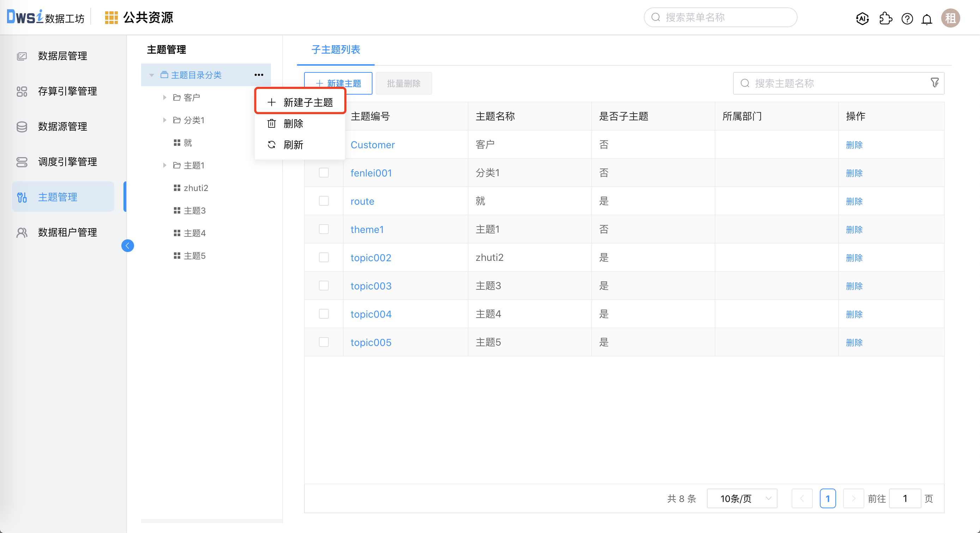This screenshot has width=980, height=533.
Task: Delete the Customer row via 删除 link
Action: pos(854,145)
